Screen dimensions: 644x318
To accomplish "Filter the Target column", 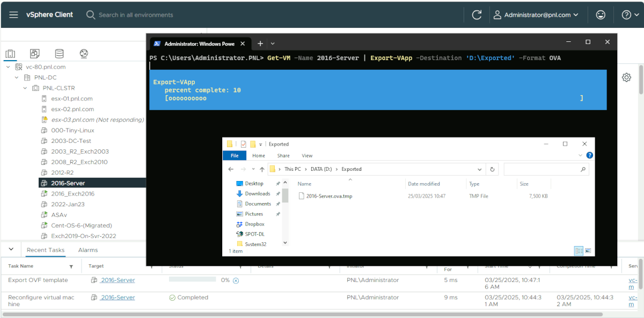I will [151, 266].
